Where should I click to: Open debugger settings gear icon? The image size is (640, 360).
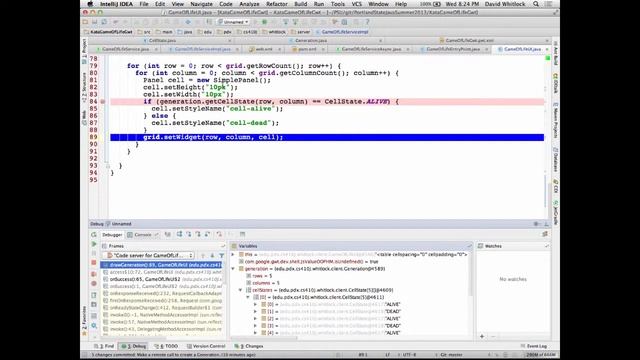tap(94, 325)
